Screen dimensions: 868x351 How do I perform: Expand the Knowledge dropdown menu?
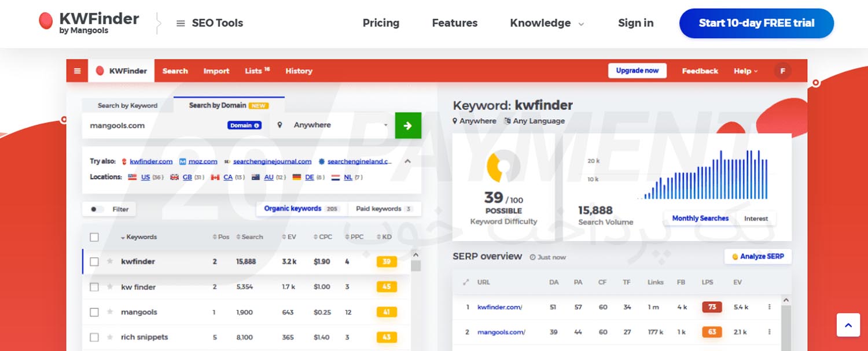[x=547, y=23]
